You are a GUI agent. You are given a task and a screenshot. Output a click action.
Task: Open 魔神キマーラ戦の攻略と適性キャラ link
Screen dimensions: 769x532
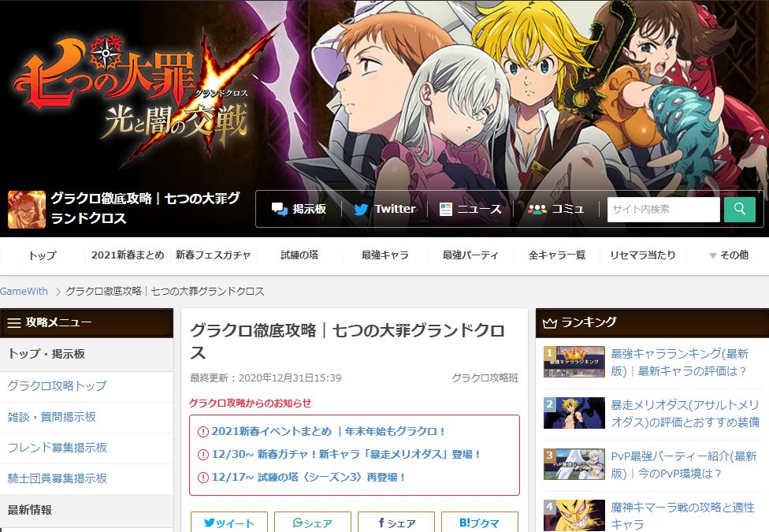pos(682,515)
